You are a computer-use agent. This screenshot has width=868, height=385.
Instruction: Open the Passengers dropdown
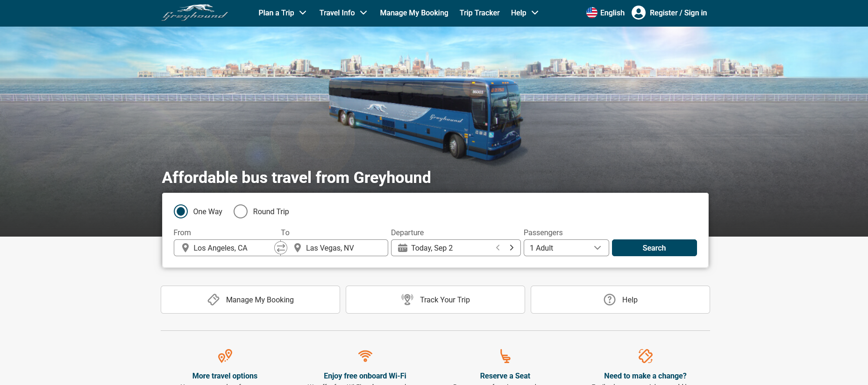[x=566, y=248]
